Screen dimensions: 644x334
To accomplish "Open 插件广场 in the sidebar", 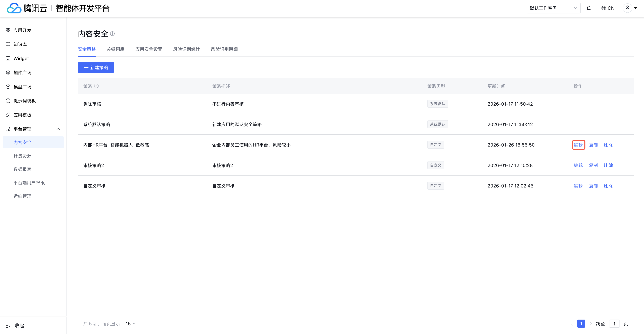I will tap(22, 73).
